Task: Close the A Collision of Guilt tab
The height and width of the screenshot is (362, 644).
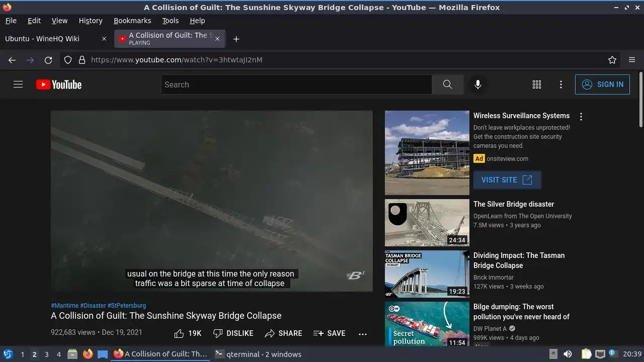Action: click(x=217, y=39)
